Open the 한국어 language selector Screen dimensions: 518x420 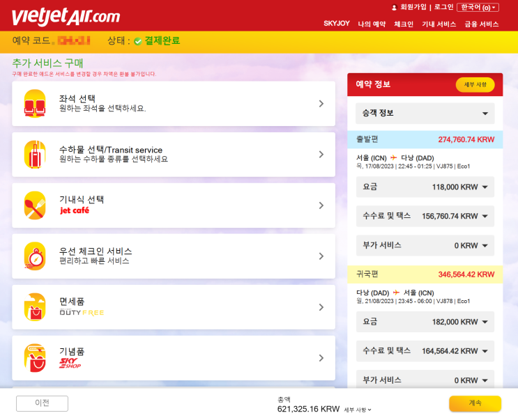click(478, 7)
